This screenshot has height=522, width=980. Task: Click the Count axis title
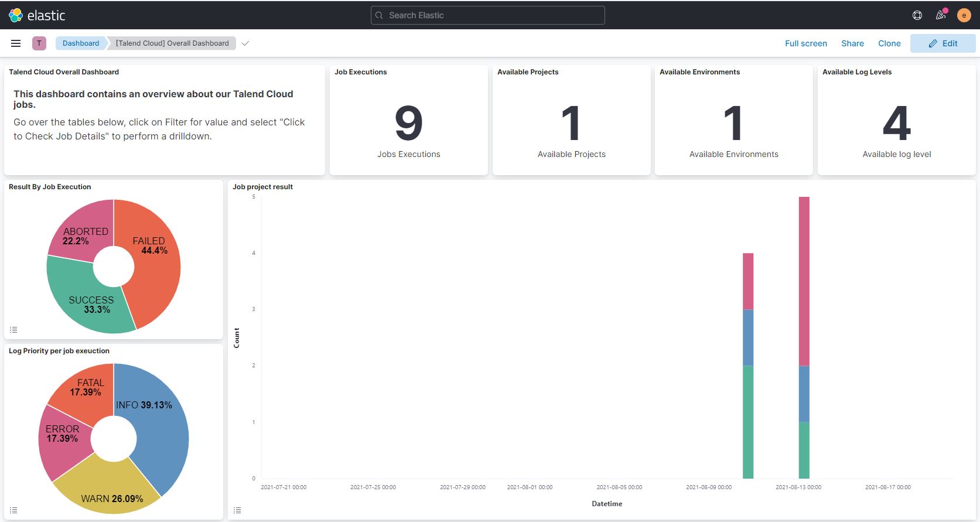(237, 338)
